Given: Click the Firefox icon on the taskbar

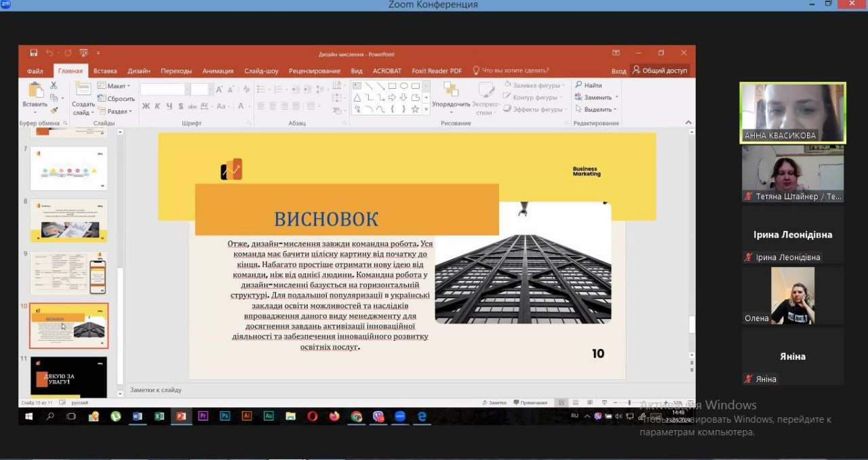Looking at the screenshot, I should (334, 416).
